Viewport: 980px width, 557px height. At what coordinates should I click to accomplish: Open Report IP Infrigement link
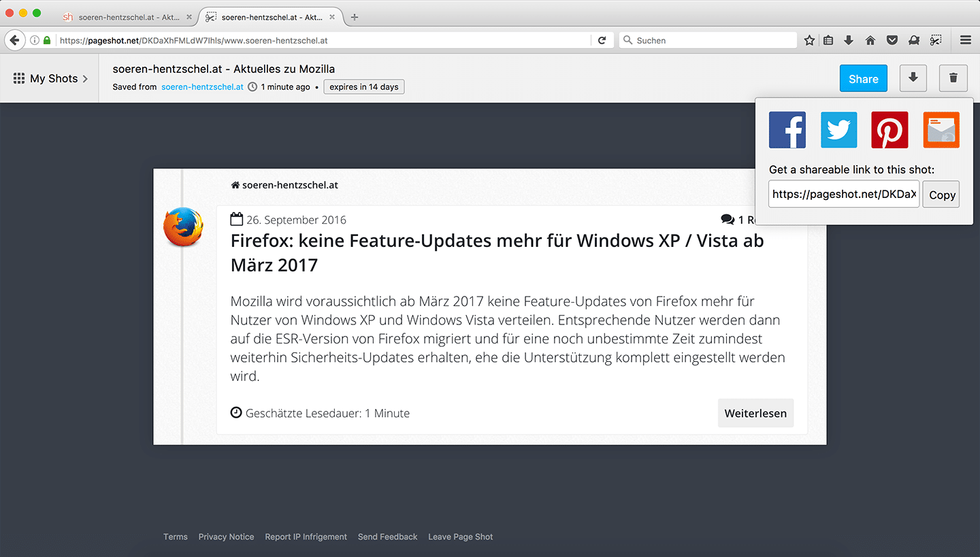[x=306, y=537]
